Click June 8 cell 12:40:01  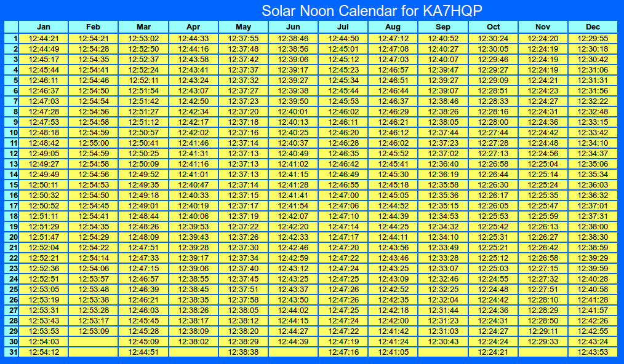293,112
